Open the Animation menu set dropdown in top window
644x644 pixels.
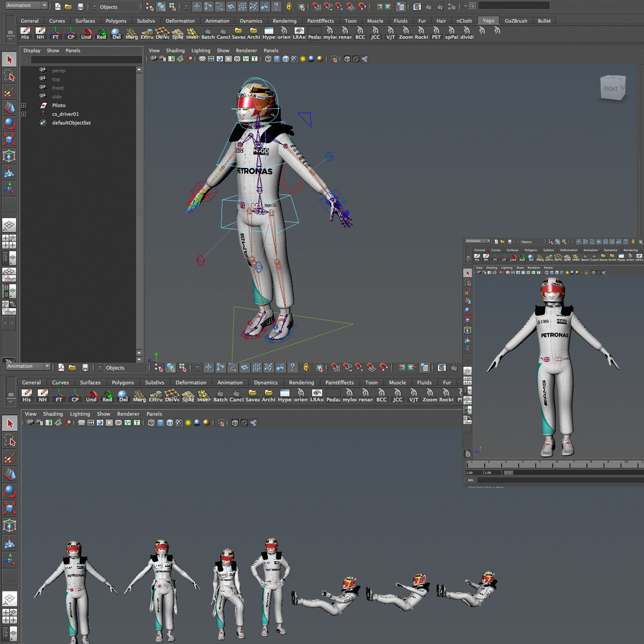(27, 5)
